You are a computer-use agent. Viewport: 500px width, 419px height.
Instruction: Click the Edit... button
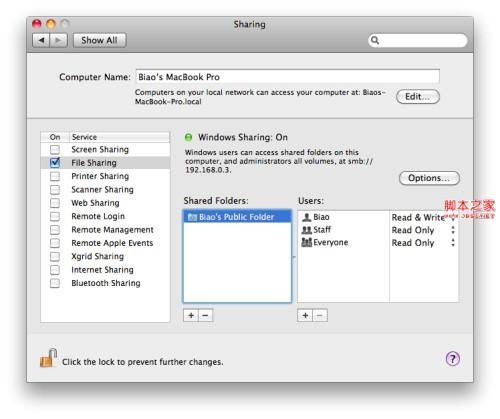418,97
